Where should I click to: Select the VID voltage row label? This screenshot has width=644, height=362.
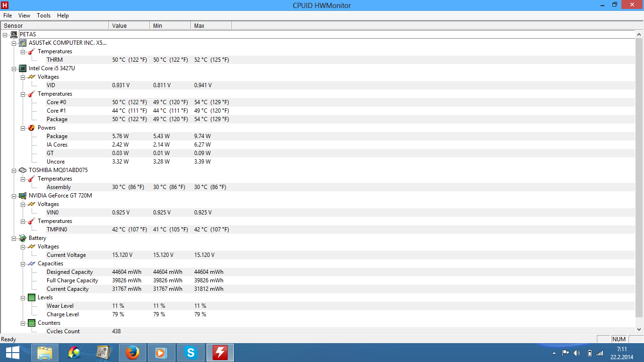[51, 85]
